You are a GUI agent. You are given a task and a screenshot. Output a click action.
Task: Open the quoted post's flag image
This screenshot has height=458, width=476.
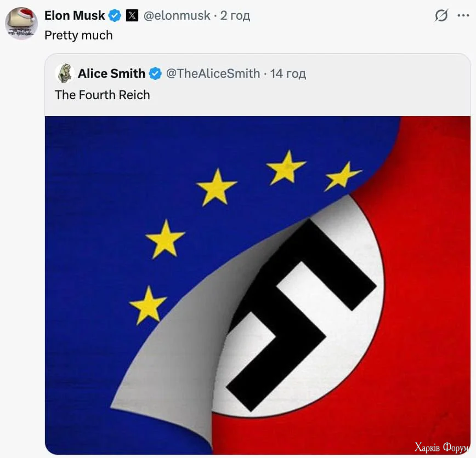click(258, 285)
